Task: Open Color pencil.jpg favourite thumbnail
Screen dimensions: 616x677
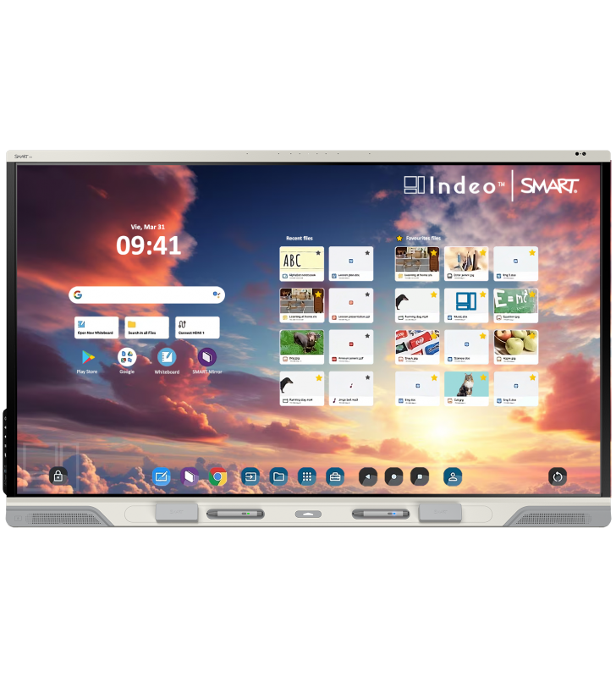Action: click(466, 264)
